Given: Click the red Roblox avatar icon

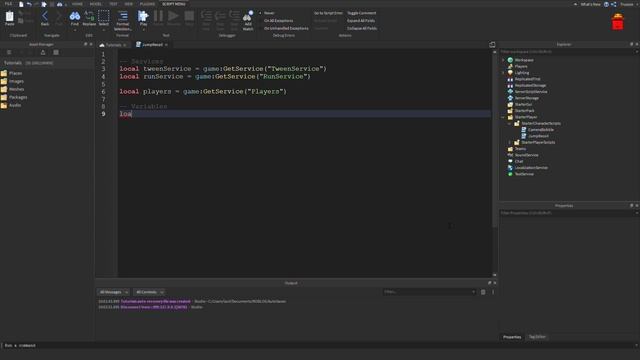Looking at the screenshot, I should (618, 22).
